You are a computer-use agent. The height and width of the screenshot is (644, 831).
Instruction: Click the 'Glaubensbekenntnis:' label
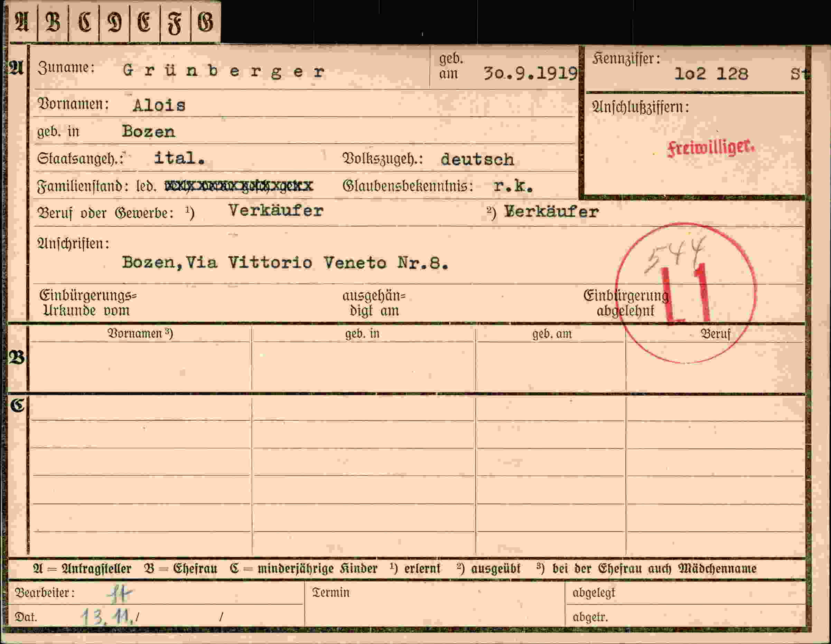pyautogui.click(x=408, y=186)
